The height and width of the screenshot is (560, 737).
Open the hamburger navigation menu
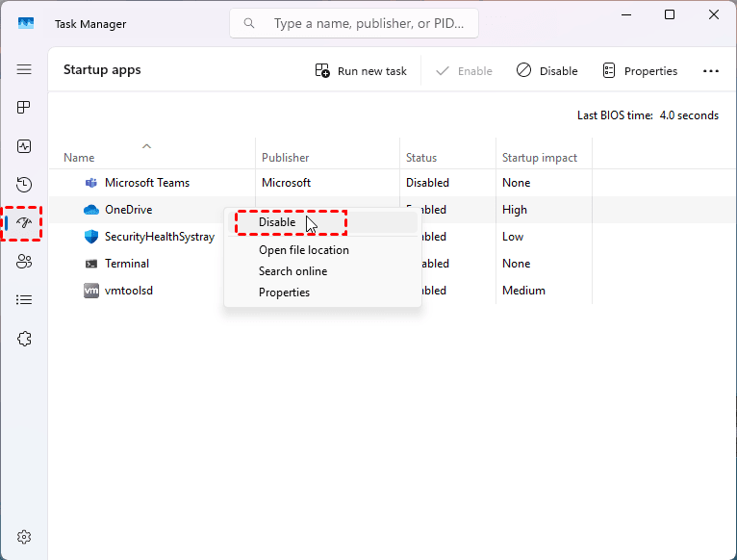(24, 70)
